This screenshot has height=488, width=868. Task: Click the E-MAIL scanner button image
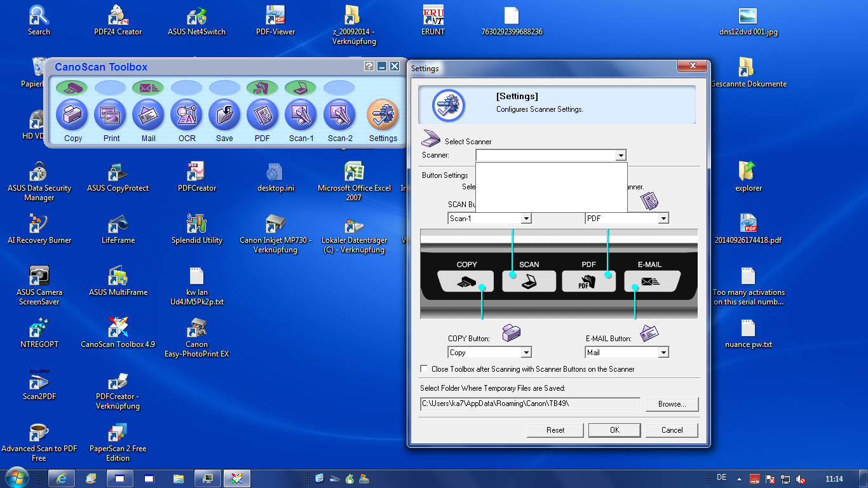click(x=652, y=280)
